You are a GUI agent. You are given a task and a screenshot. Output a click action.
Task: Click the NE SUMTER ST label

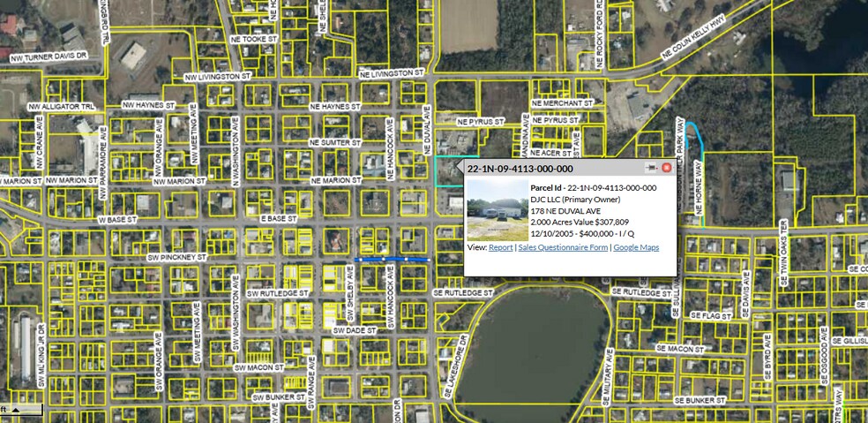(337, 142)
